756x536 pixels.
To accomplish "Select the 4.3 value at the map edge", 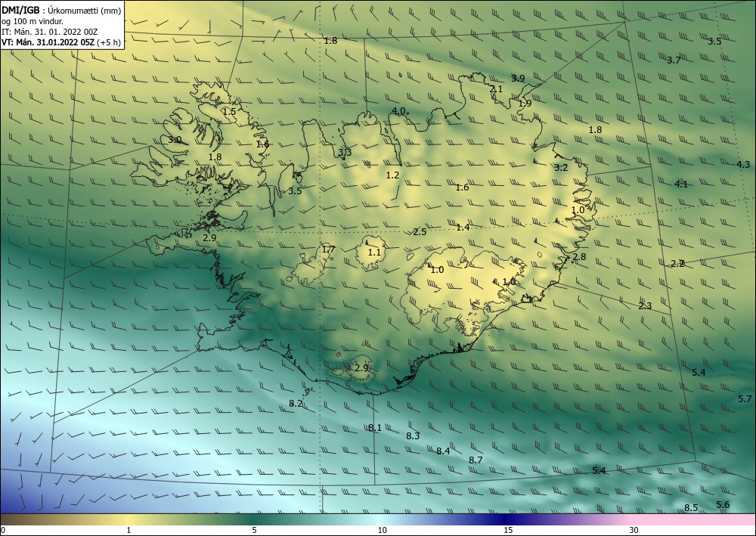I will 743,164.
